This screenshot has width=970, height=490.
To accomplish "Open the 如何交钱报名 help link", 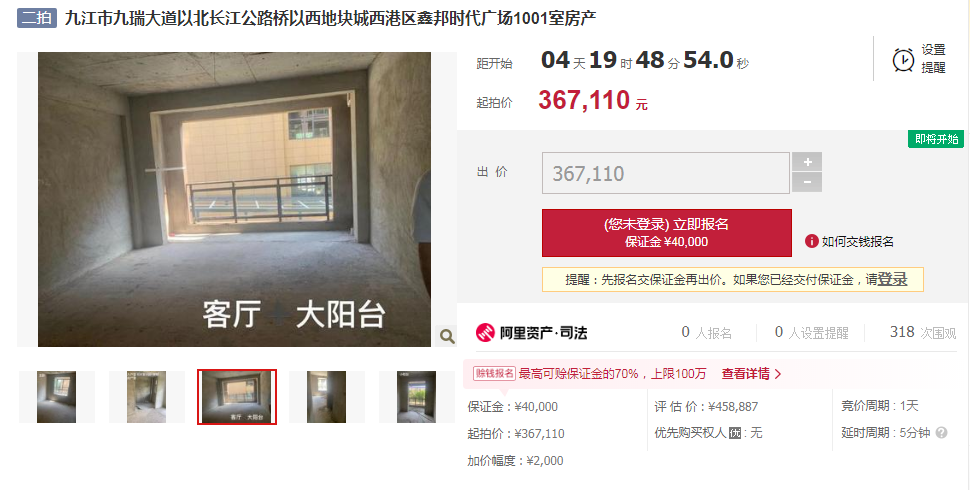I will coord(857,242).
